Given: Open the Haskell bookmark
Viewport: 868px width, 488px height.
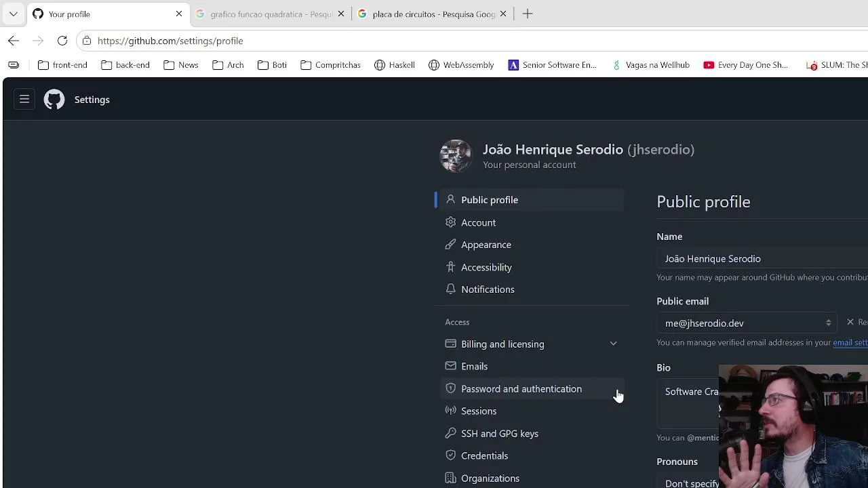Looking at the screenshot, I should pyautogui.click(x=395, y=65).
